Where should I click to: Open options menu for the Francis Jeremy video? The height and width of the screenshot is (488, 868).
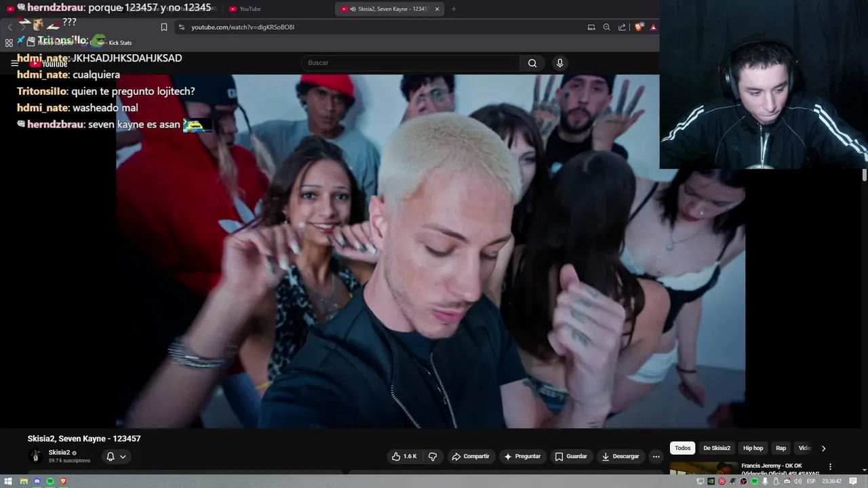click(x=830, y=467)
